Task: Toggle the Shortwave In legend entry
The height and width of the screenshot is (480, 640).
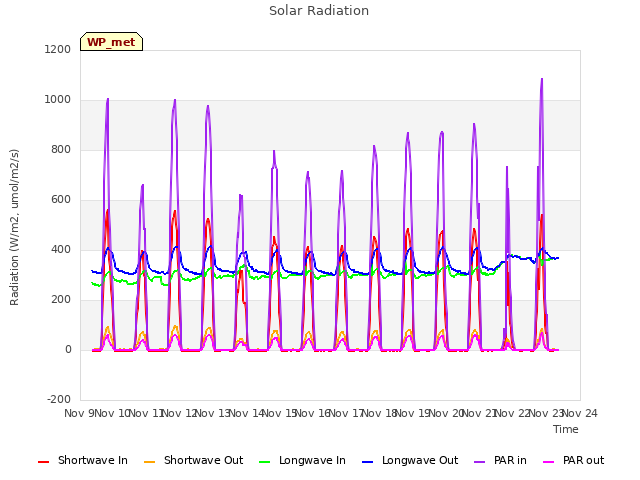Action: click(x=83, y=460)
